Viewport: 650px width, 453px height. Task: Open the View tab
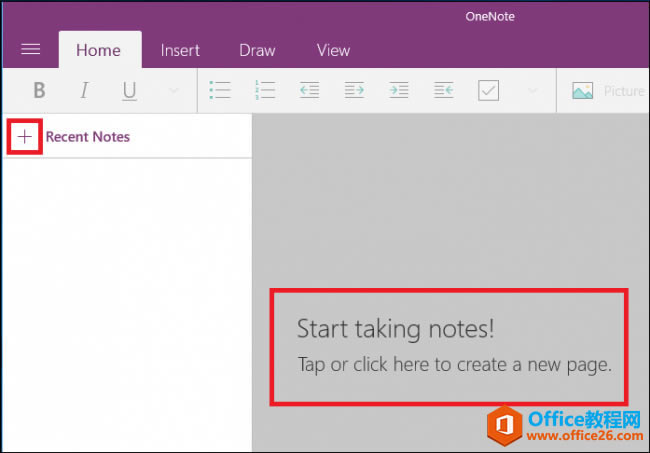pos(333,51)
